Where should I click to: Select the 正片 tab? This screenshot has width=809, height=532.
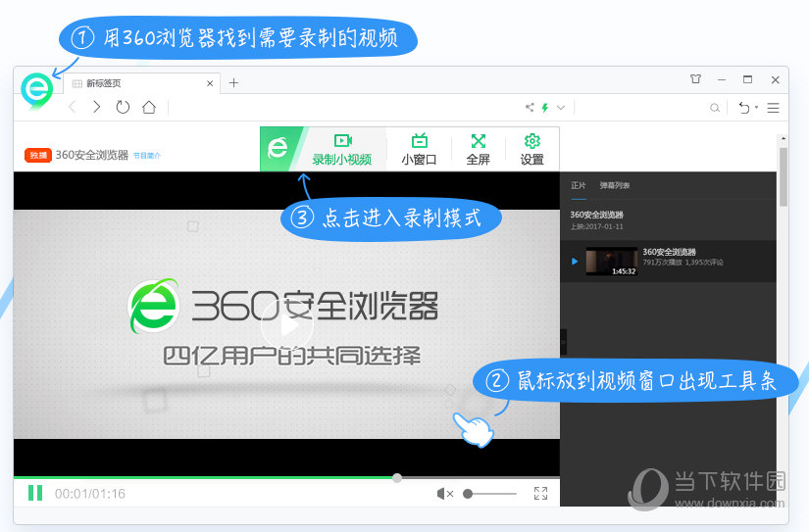(x=578, y=185)
